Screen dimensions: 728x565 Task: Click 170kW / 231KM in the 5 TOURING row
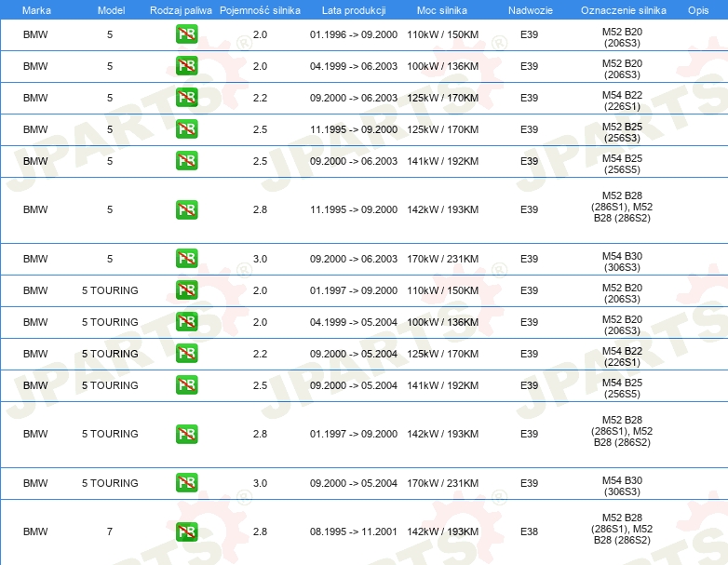point(443,483)
